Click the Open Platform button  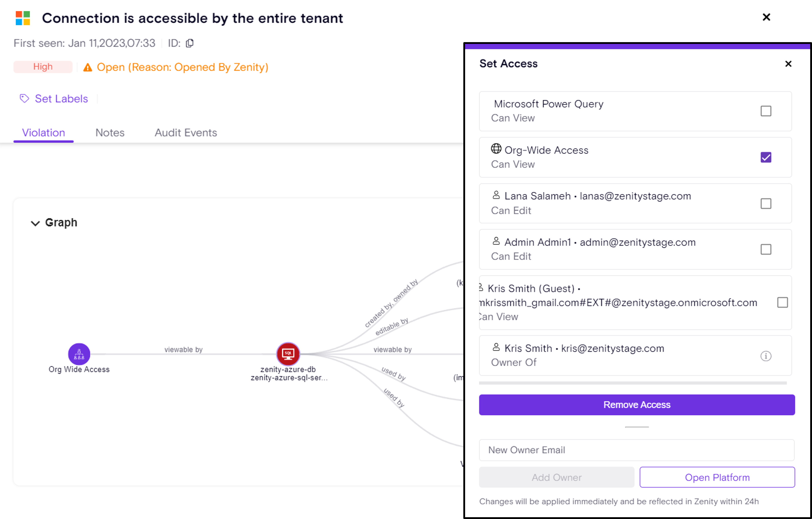pyautogui.click(x=717, y=477)
